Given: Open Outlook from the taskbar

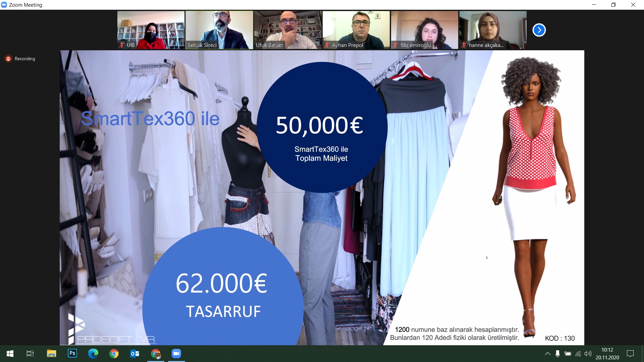Looking at the screenshot, I should [135, 354].
